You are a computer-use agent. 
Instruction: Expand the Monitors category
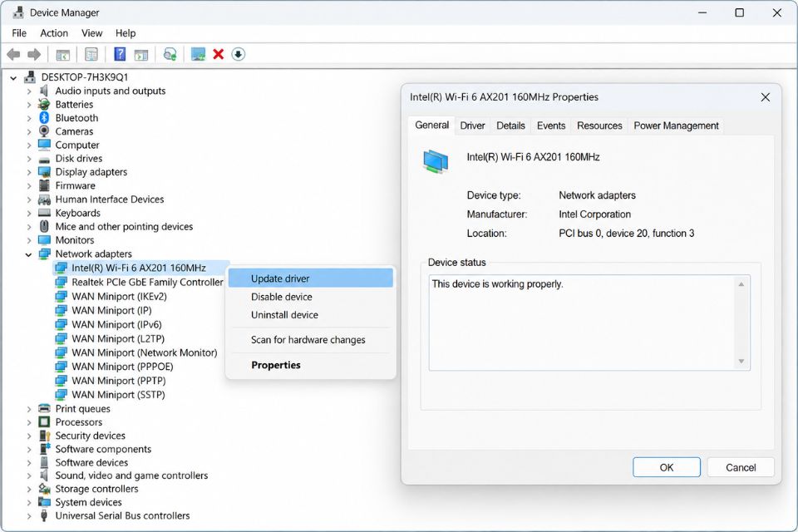[29, 240]
